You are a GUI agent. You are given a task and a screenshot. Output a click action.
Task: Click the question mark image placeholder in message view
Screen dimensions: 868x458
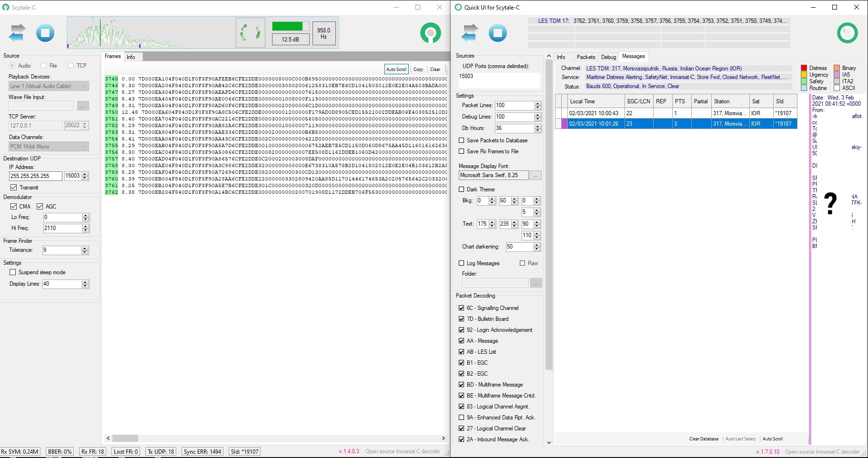point(830,204)
